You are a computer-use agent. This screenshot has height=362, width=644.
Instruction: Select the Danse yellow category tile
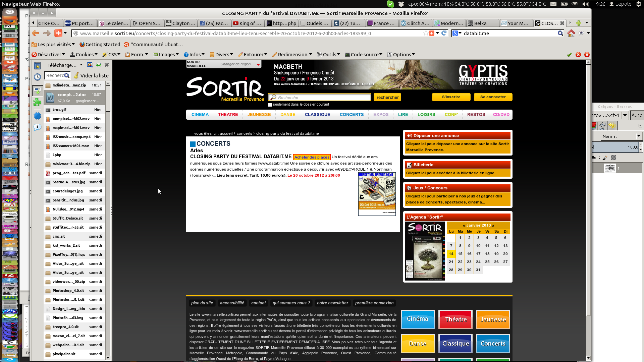tap(418, 344)
